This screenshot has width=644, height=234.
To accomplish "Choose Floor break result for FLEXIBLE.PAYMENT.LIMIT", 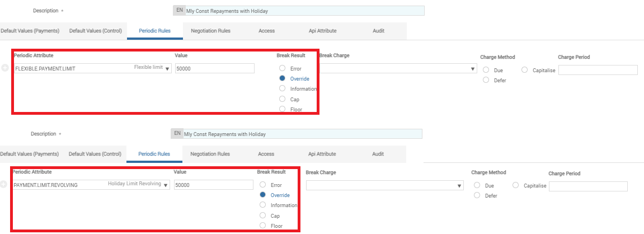I will point(282,109).
